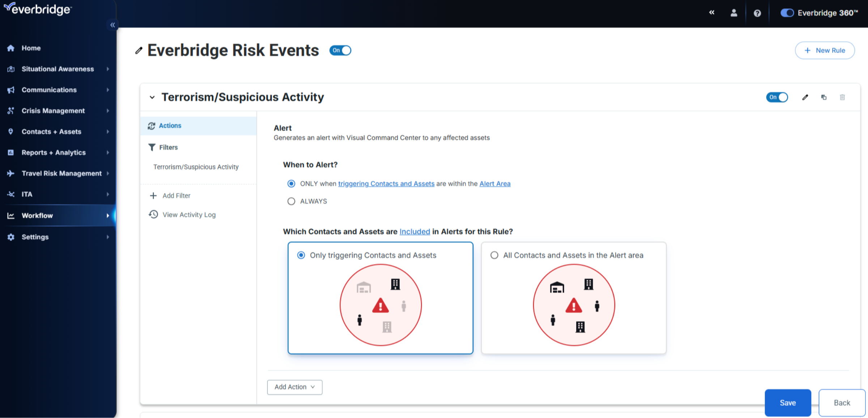Image resolution: width=868 pixels, height=418 pixels.
Task: Open the Alert Area link
Action: pyautogui.click(x=495, y=184)
